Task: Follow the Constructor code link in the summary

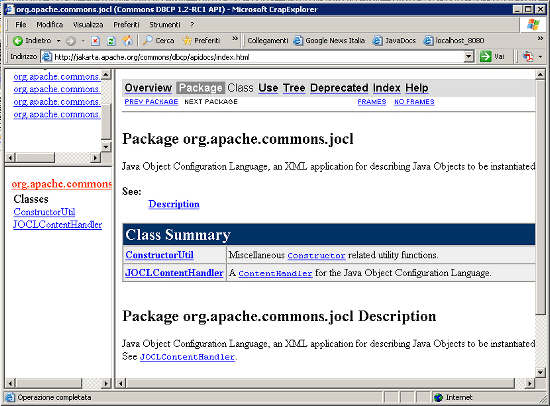Action: tap(316, 255)
